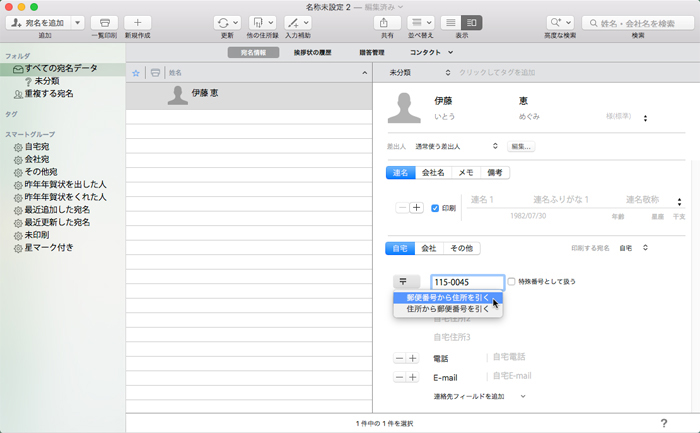The width and height of the screenshot is (700, 433).
Task: Click the help question mark icon
Action: pos(664,424)
